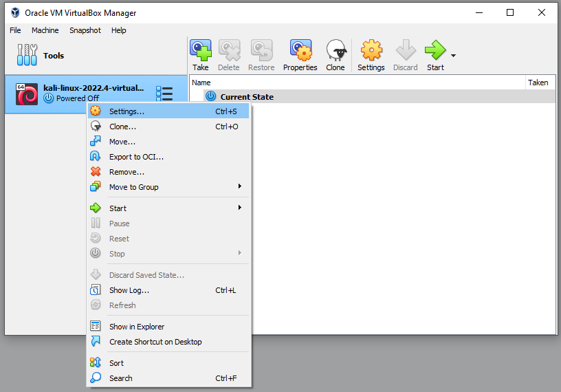Viewport: 561px width, 392px height.
Task: Click Export to OCI... menu entry
Action: pyautogui.click(x=136, y=157)
